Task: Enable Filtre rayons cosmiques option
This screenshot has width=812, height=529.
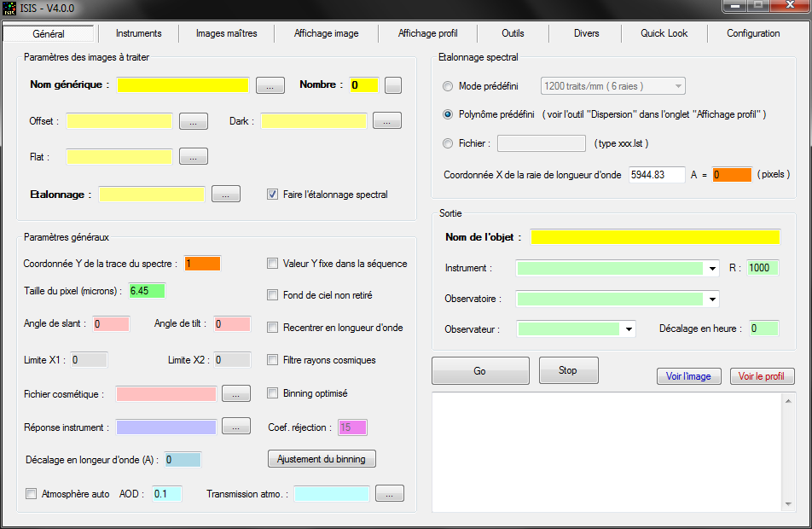Action: pyautogui.click(x=273, y=360)
